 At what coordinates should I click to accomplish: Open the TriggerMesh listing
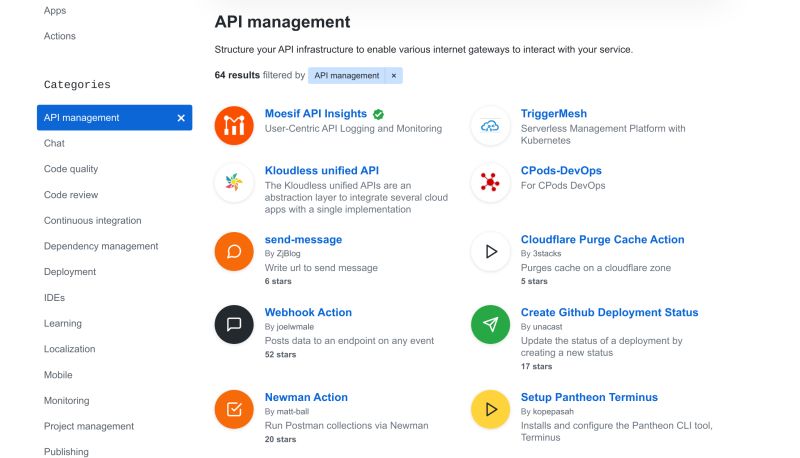point(554,114)
